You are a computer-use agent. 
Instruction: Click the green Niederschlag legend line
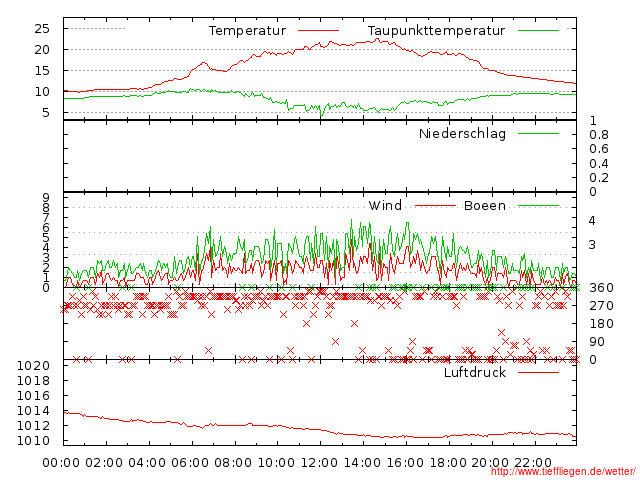(x=538, y=133)
